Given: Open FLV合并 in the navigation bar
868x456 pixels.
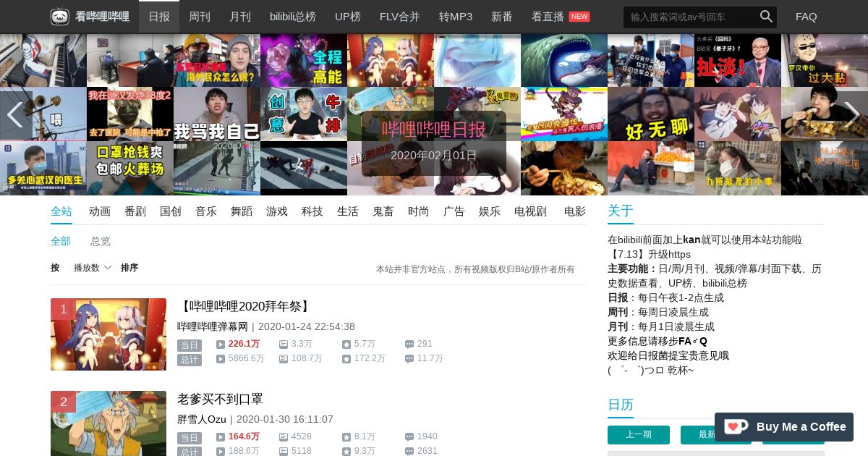Looking at the screenshot, I should [400, 17].
